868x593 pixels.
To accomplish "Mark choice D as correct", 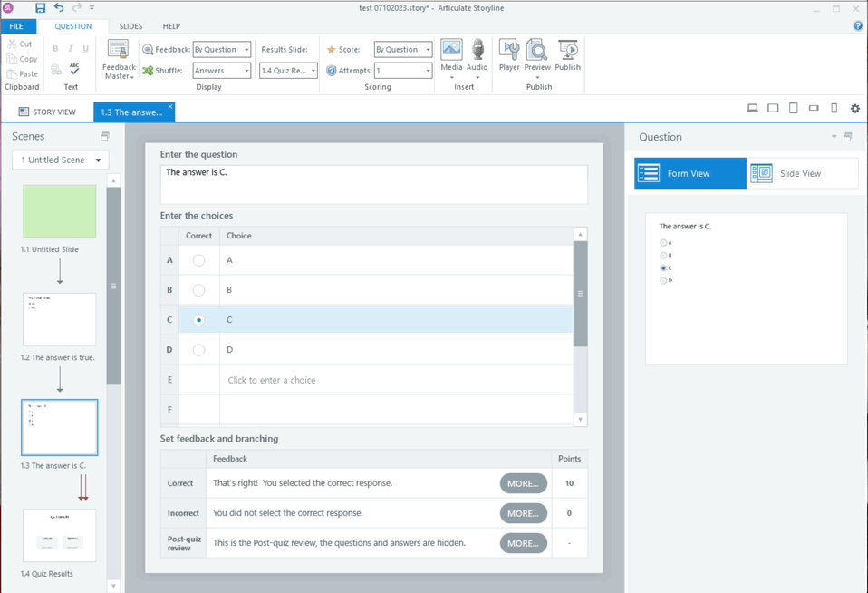I will click(x=198, y=350).
